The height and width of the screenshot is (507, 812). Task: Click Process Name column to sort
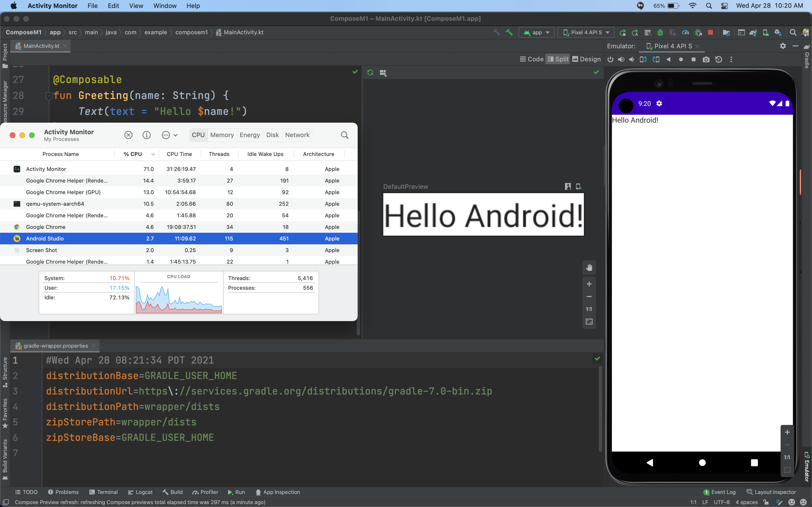tap(60, 154)
